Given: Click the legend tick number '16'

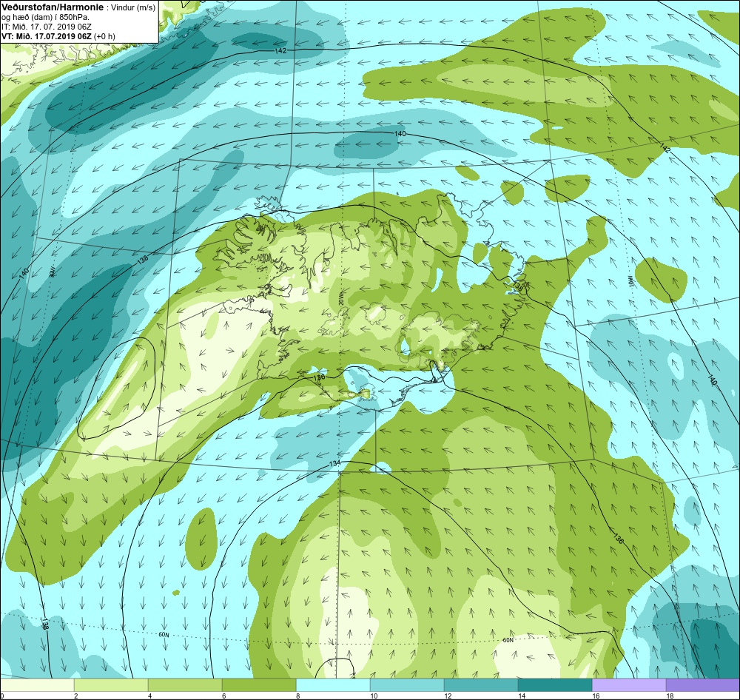Looking at the screenshot, I should (x=596, y=696).
